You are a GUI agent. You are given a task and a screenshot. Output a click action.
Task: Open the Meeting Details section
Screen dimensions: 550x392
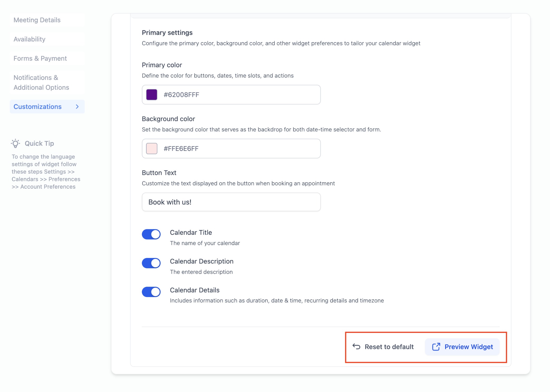click(37, 20)
